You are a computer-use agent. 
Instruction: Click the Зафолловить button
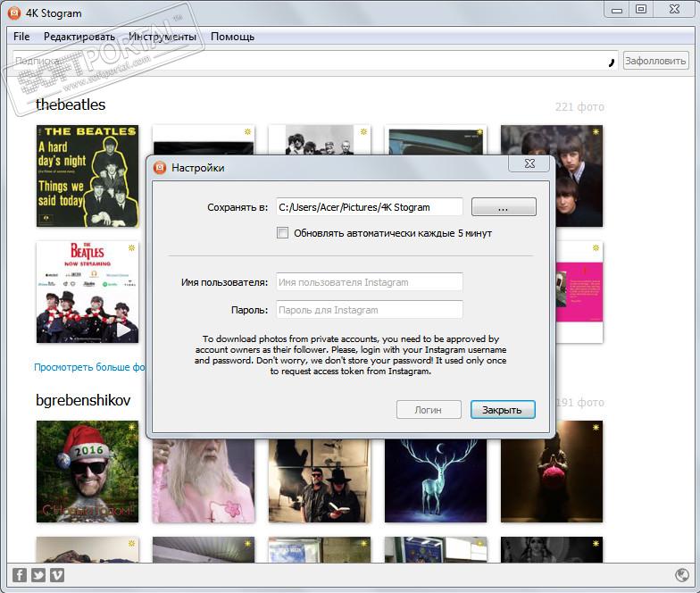(655, 61)
